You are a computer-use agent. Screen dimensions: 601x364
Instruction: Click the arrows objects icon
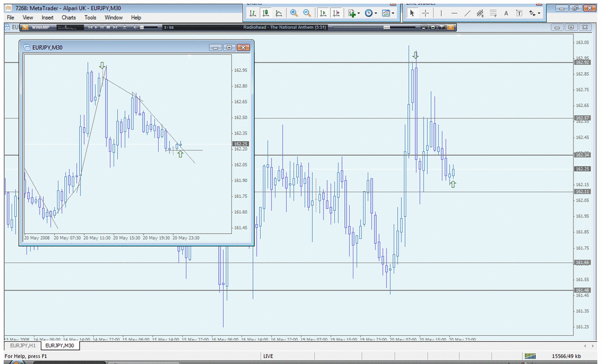coord(532,13)
